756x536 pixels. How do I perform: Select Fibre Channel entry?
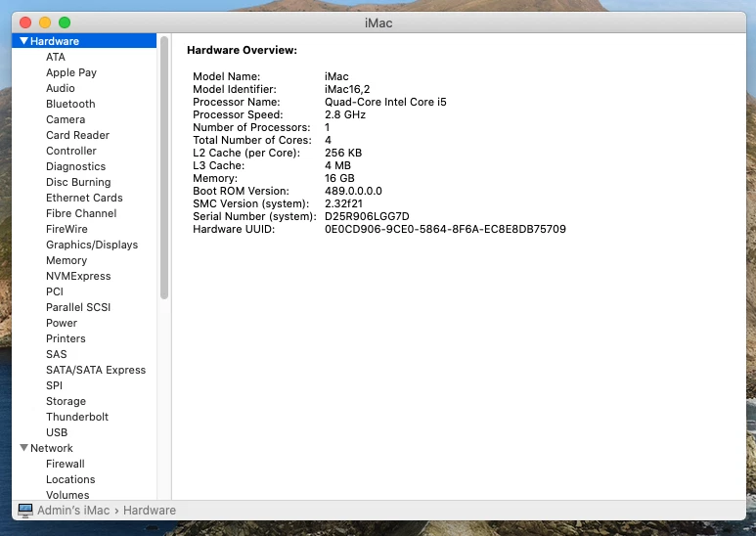coord(81,213)
